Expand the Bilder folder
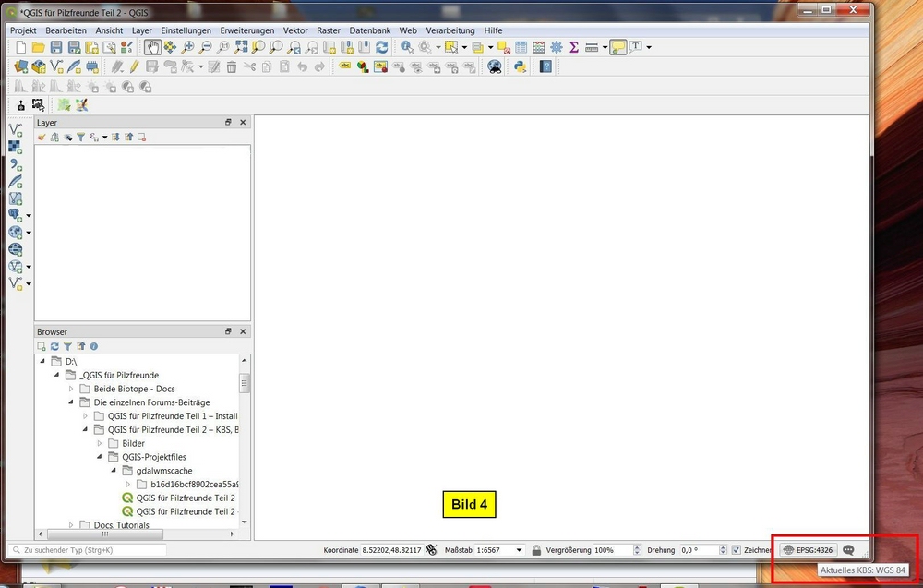Screen dimensions: 923x588 coord(100,443)
